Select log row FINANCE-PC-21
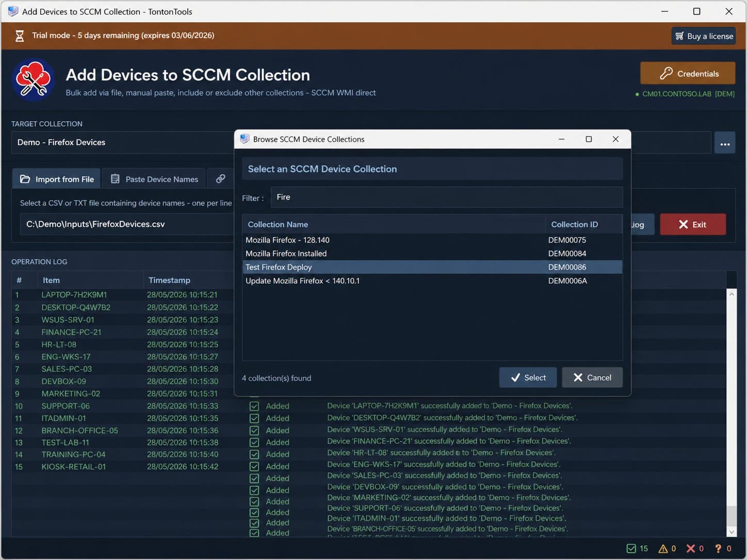The height and width of the screenshot is (560, 747). point(123,332)
